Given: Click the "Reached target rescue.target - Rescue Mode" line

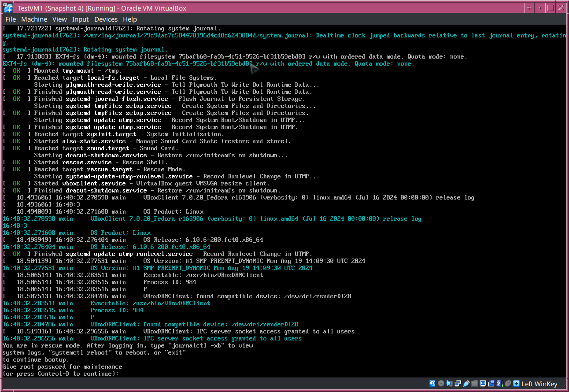Looking at the screenshot, I should pyautogui.click(x=94, y=169).
